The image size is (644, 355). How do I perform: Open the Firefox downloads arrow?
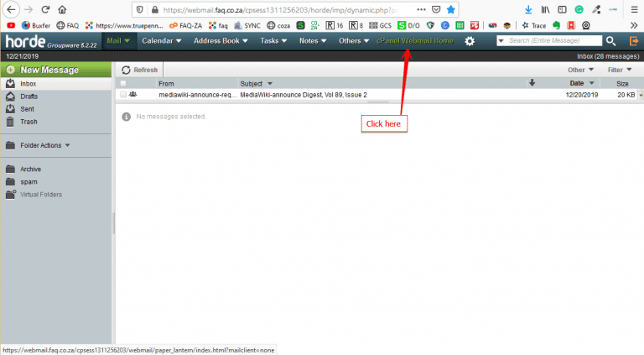tap(528, 9)
